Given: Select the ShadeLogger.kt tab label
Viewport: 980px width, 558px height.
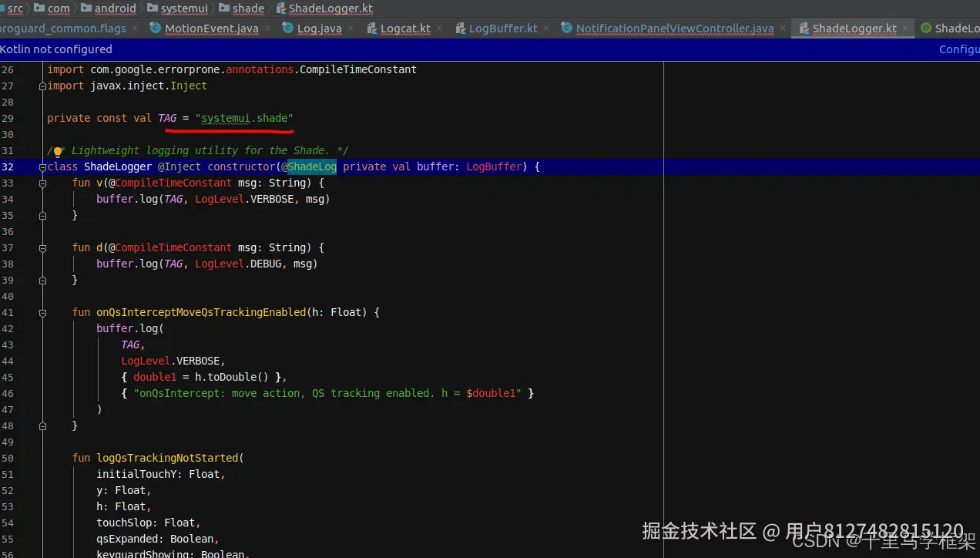Looking at the screenshot, I should [854, 29].
